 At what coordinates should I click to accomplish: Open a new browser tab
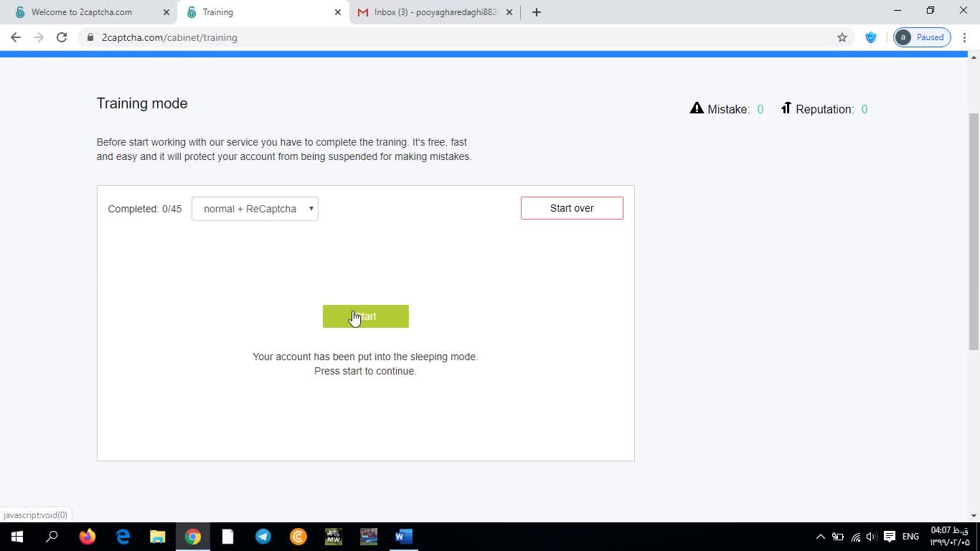click(537, 12)
